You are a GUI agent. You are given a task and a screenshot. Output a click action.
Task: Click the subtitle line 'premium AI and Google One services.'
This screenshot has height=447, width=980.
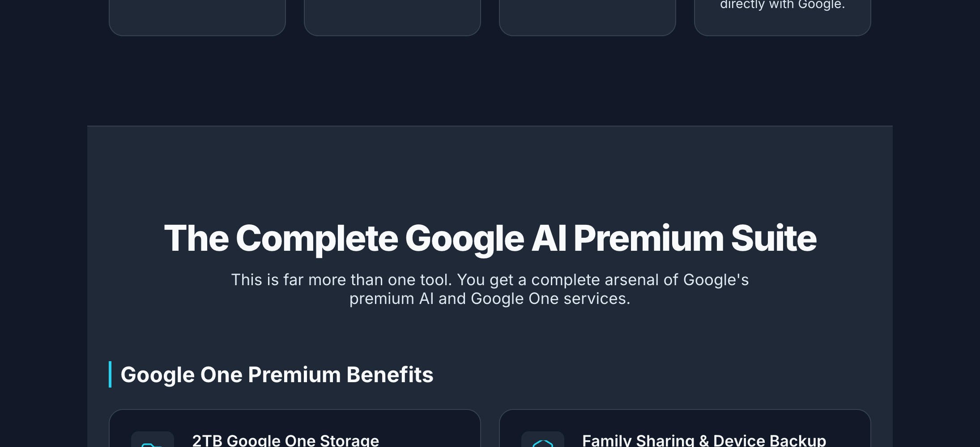pyautogui.click(x=490, y=299)
